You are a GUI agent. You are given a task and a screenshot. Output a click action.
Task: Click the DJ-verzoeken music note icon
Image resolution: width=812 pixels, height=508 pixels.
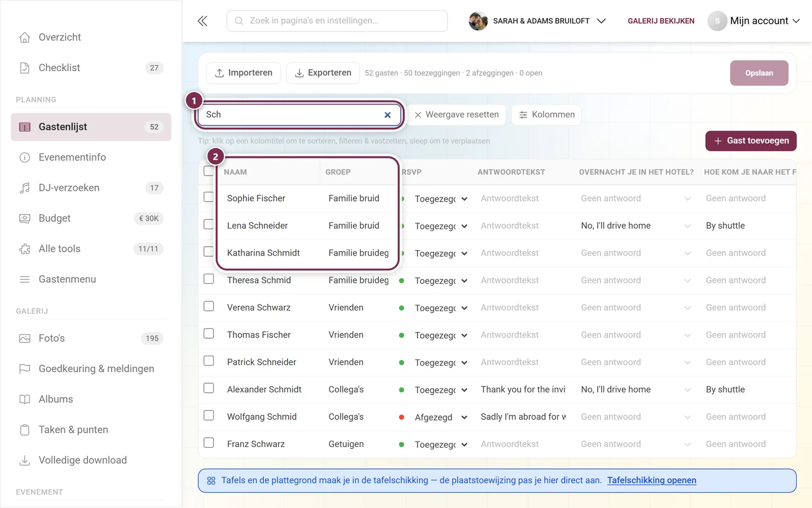[25, 188]
